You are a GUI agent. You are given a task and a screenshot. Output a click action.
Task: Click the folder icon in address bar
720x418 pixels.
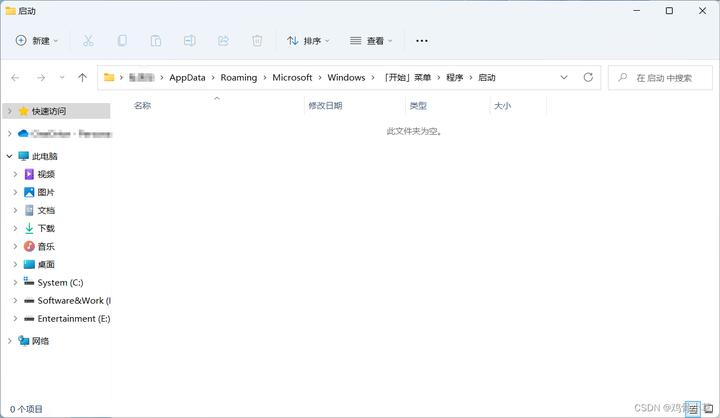click(109, 77)
